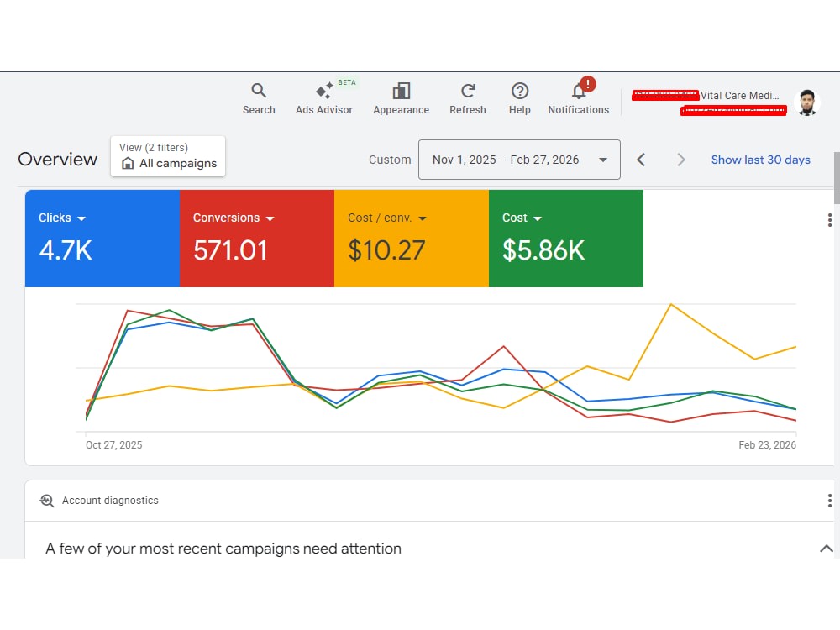This screenshot has width=840, height=630.
Task: Click the page vertical scrollbar
Action: click(837, 178)
